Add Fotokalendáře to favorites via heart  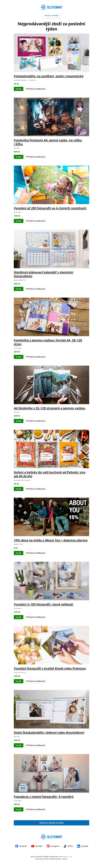[x=36, y=89]
